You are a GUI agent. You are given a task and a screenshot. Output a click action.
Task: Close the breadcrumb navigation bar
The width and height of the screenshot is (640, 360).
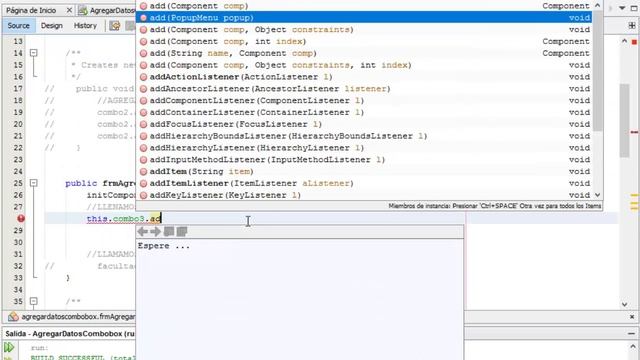click(x=632, y=317)
